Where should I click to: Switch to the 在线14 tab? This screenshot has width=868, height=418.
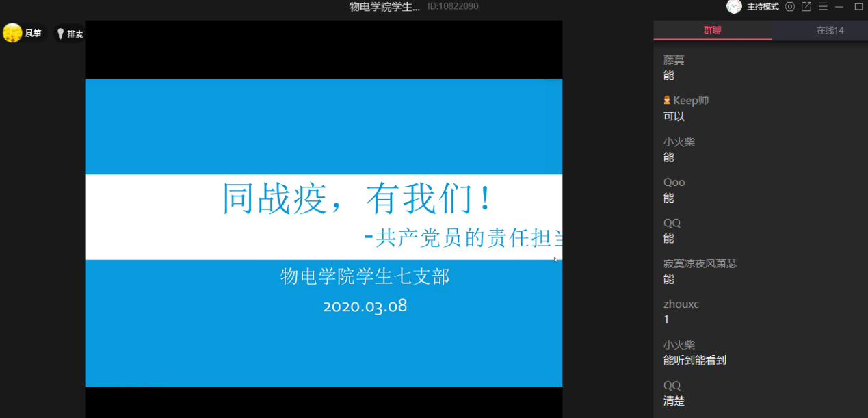(x=830, y=30)
